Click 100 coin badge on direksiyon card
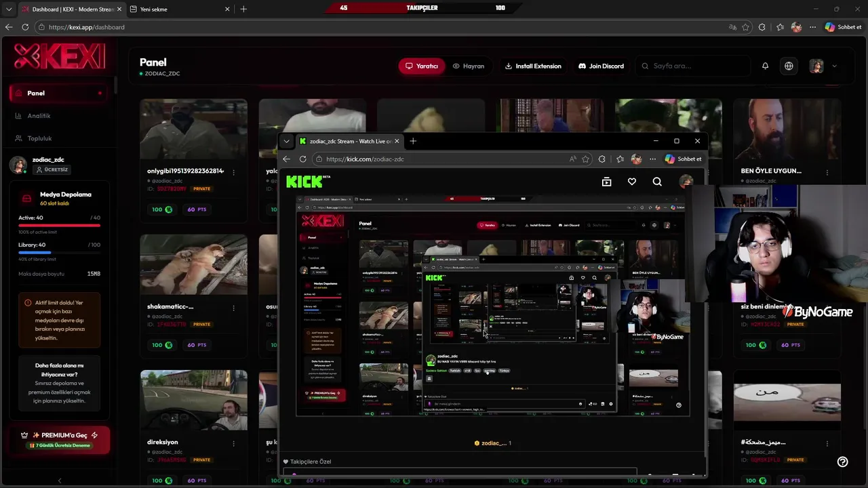 162,481
